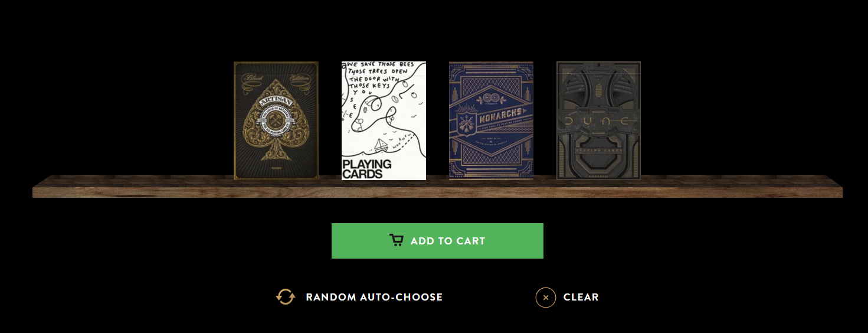Click the bold PLAYING CARDS text on white deck

[367, 168]
